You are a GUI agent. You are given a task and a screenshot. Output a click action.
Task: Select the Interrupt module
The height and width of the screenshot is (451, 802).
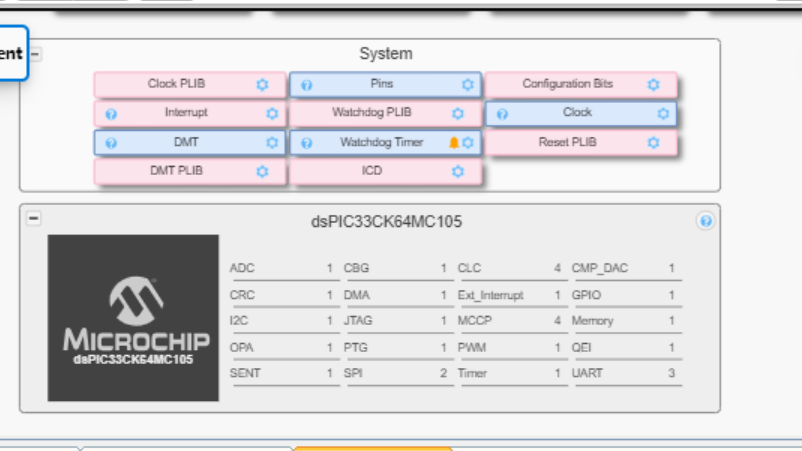click(x=190, y=113)
